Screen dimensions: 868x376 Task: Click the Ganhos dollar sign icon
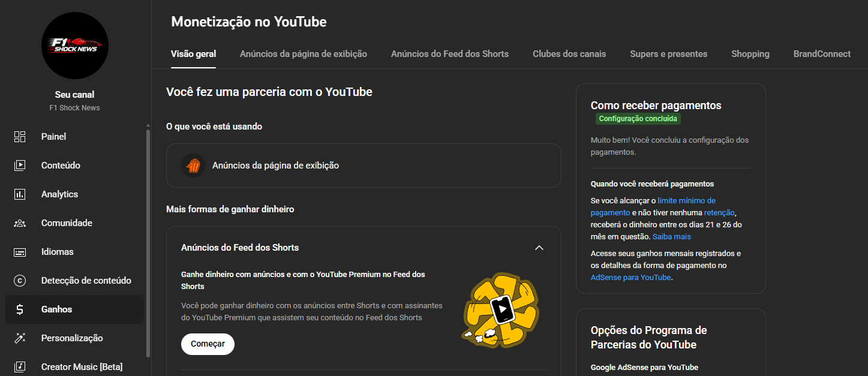(x=20, y=309)
